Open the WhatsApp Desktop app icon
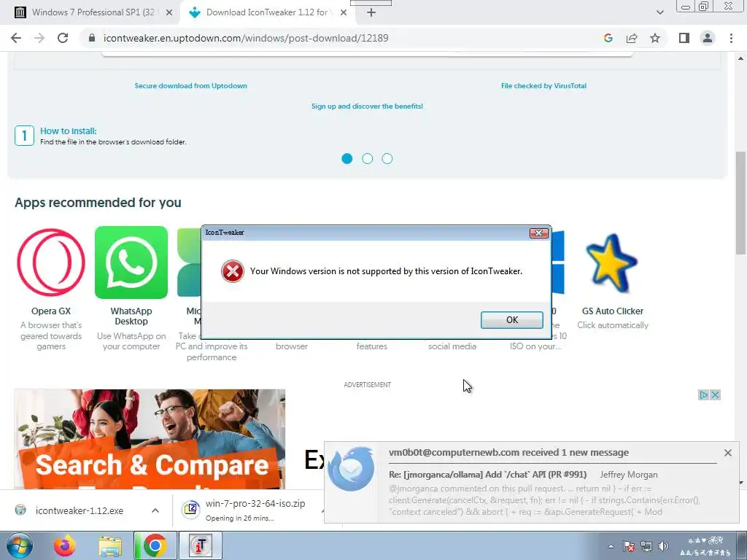The image size is (747, 560). point(131,262)
